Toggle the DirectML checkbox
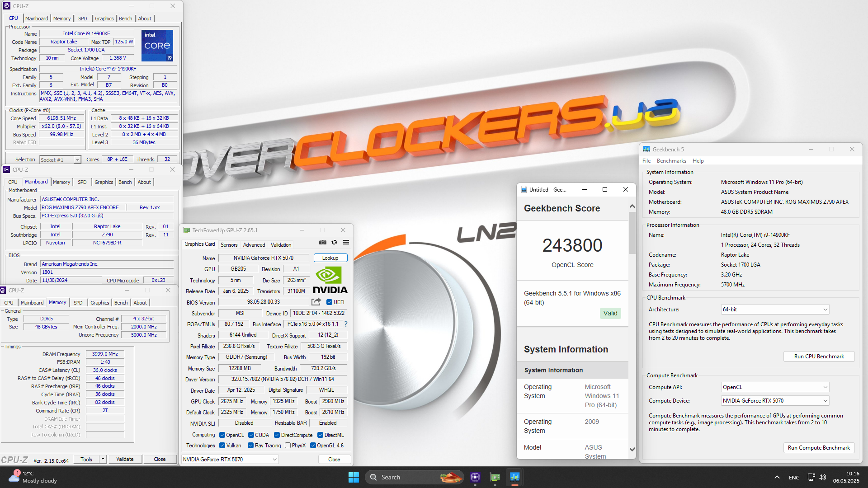This screenshot has width=868, height=488. (x=320, y=435)
